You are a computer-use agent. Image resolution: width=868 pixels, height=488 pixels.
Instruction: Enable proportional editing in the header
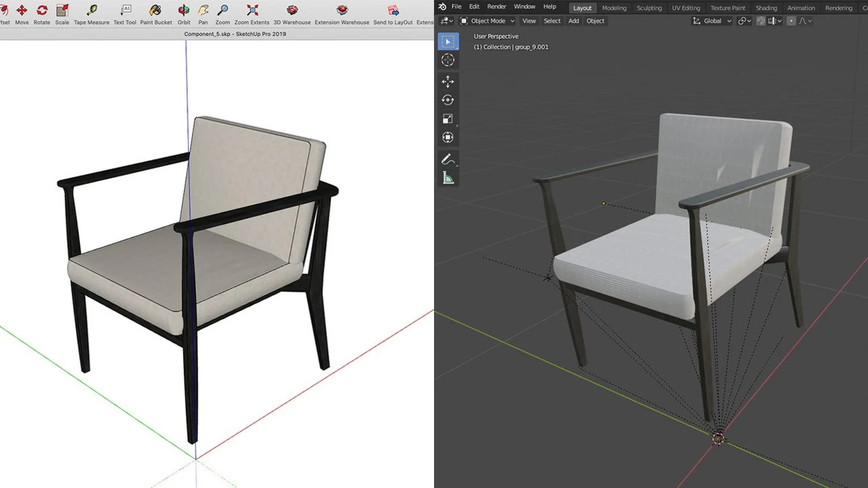[x=791, y=20]
